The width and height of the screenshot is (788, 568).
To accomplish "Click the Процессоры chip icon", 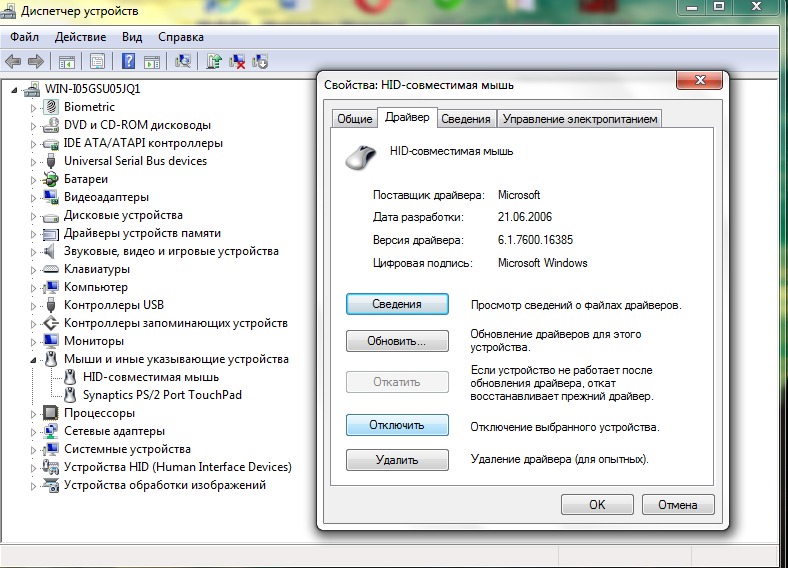I will coord(51,413).
